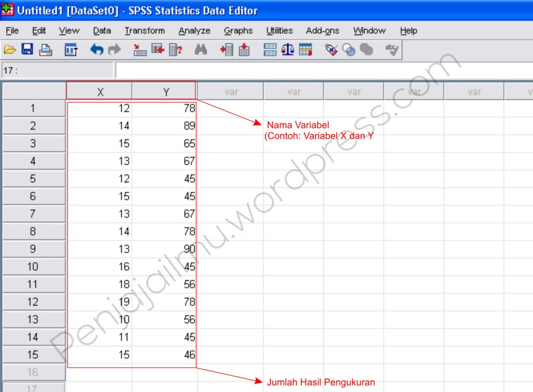Click the Insert Variable icon
The width and height of the screenshot is (533, 392).
coord(244,50)
